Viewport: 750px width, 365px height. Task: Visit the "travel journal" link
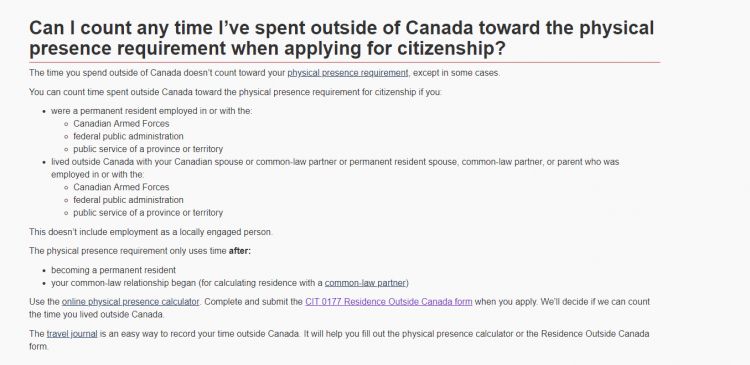tap(72, 334)
